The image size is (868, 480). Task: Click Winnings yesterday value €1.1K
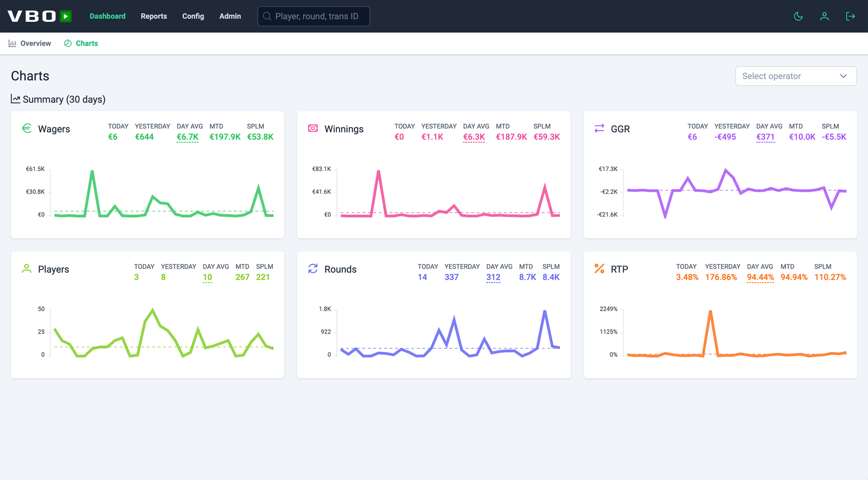point(432,137)
